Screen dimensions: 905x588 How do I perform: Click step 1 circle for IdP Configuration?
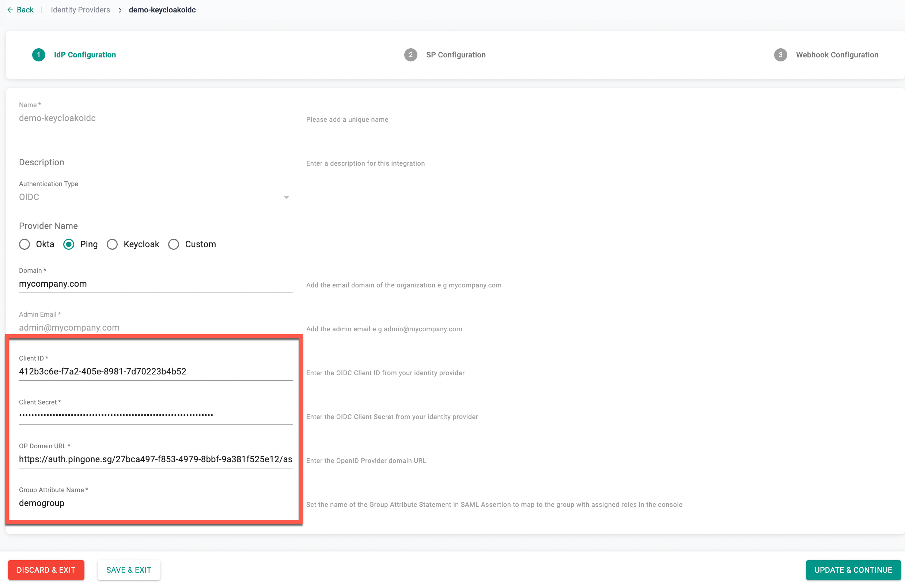[x=38, y=55]
